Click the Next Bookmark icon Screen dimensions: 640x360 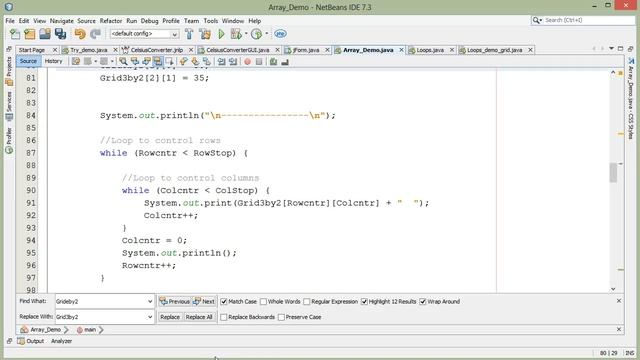(x=195, y=62)
